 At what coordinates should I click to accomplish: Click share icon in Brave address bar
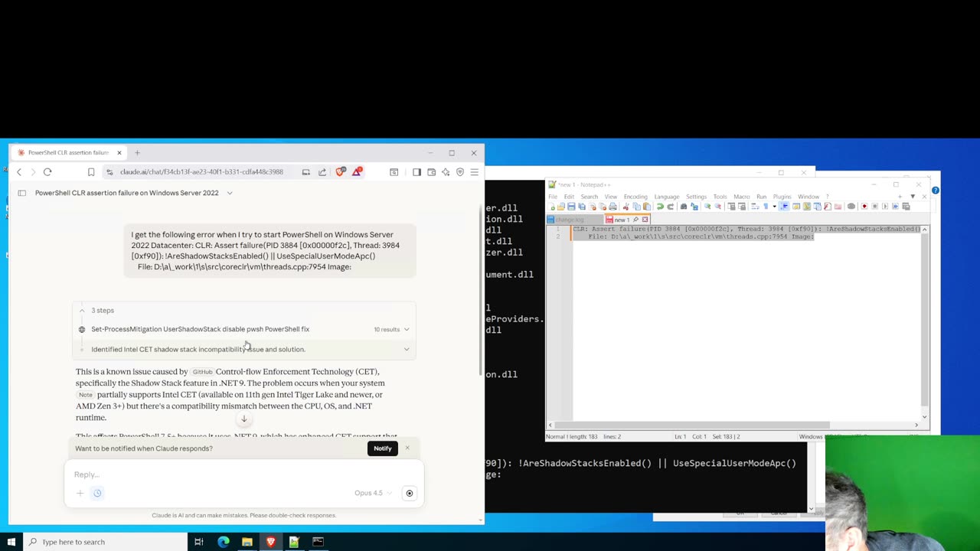[x=322, y=172]
